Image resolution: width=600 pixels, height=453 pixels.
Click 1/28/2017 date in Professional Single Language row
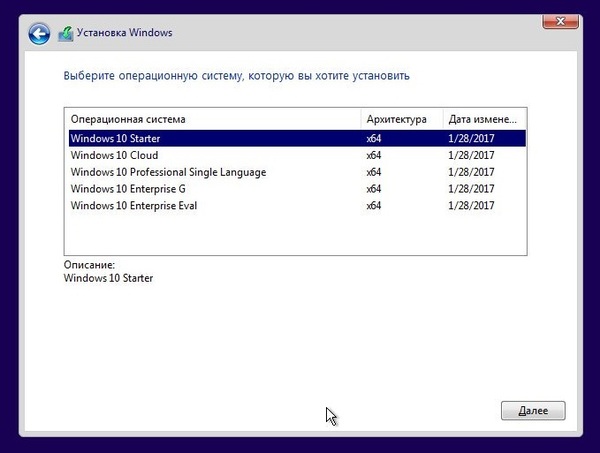tap(471, 172)
